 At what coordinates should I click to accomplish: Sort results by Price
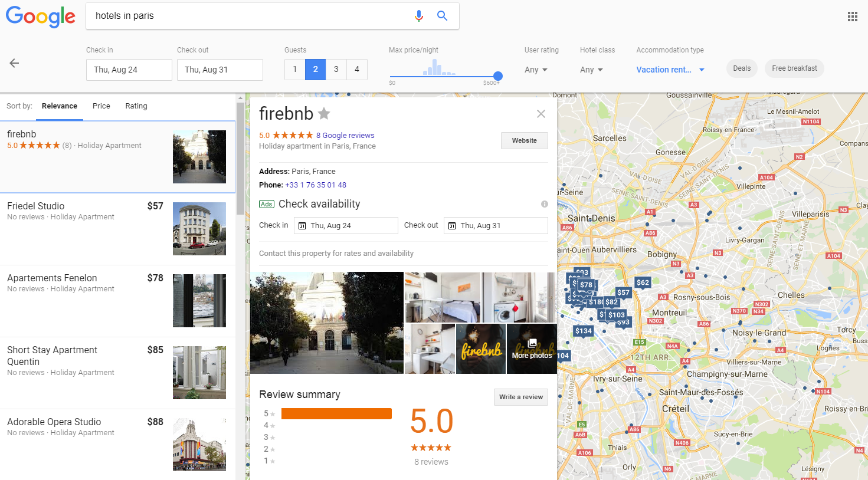(101, 106)
